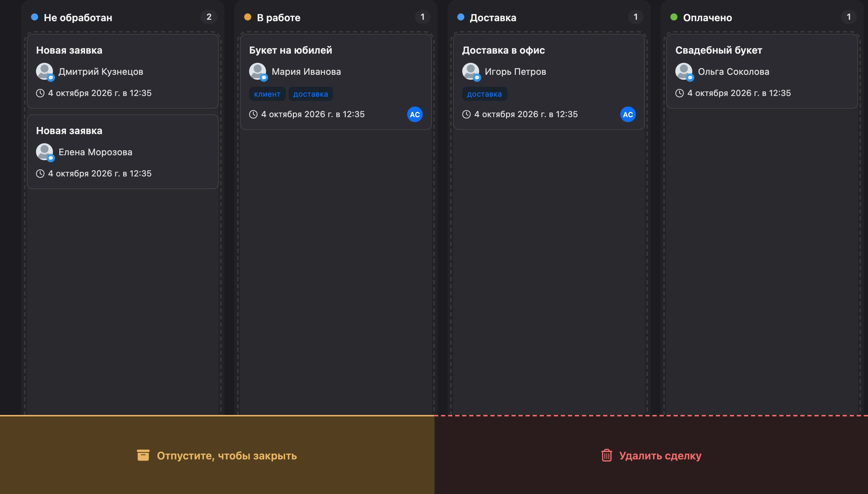This screenshot has height=494, width=868.
Task: Open Елена Морозова's Новая заявка card
Action: 123,152
